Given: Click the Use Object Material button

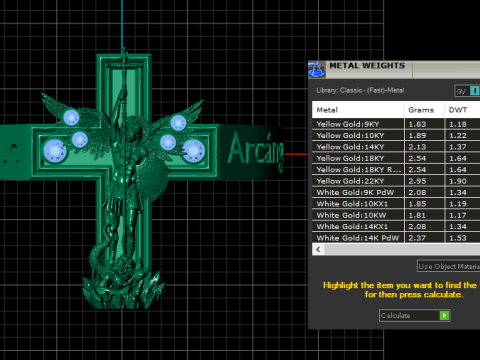Looking at the screenshot, I should point(448,266).
